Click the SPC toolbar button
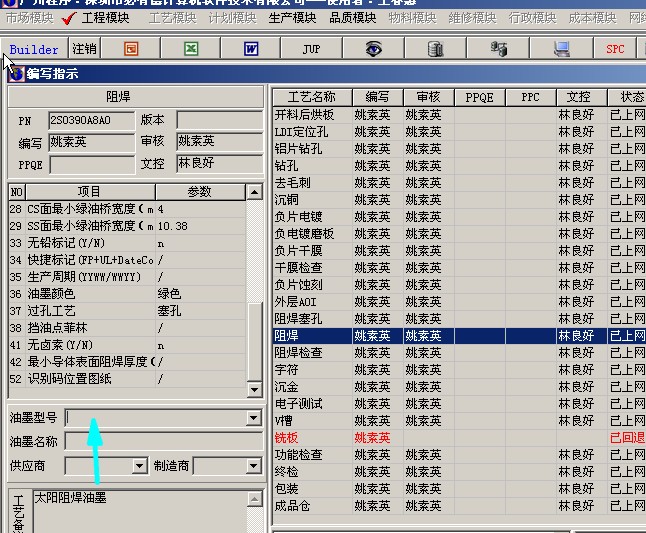Image resolution: width=646 pixels, height=533 pixels. pos(615,49)
